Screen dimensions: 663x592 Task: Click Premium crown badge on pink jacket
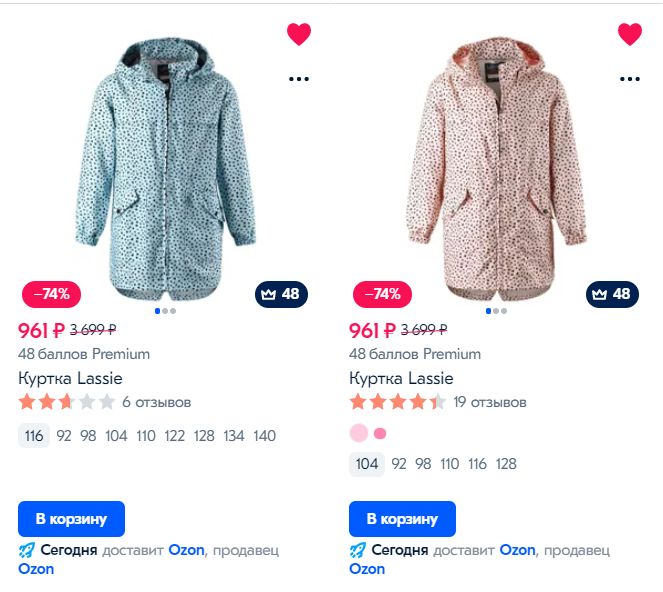pyautogui.click(x=612, y=294)
